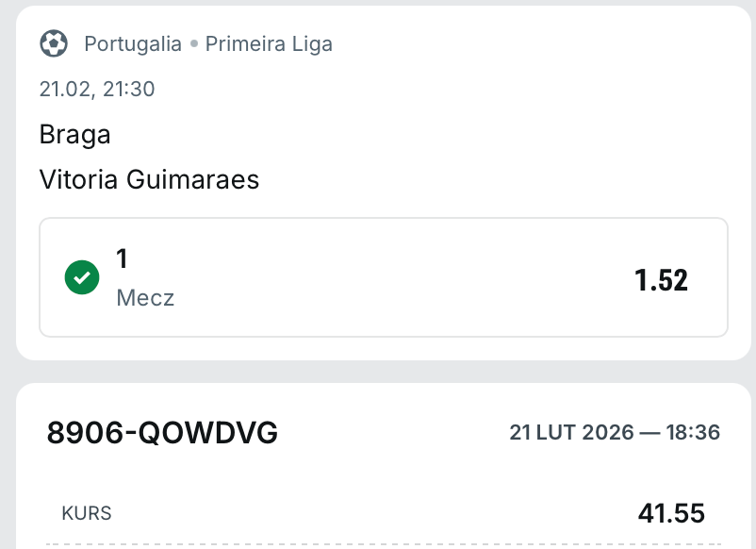
Task: Click the Mecz market type label
Action: point(145,298)
